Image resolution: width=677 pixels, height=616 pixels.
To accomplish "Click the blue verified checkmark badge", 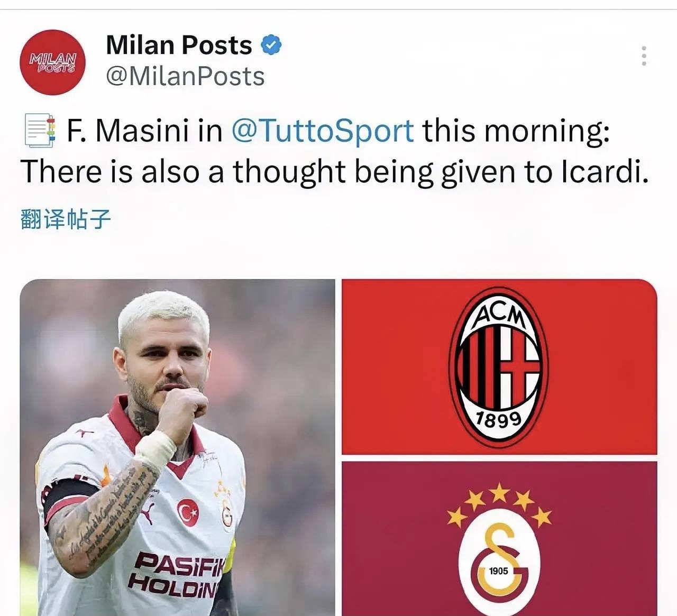I will (271, 45).
